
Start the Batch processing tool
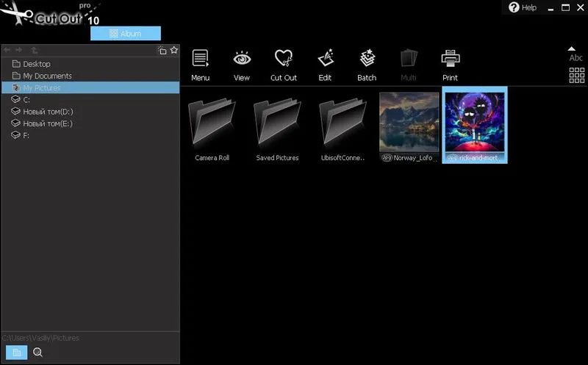(x=367, y=65)
